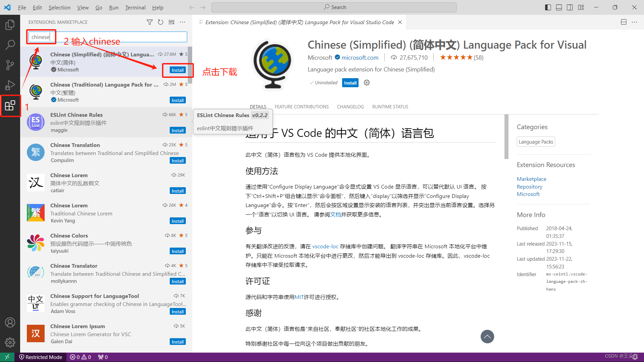Open the Accounts icon in activity bar
This screenshot has height=362, width=644.
(x=10, y=322)
